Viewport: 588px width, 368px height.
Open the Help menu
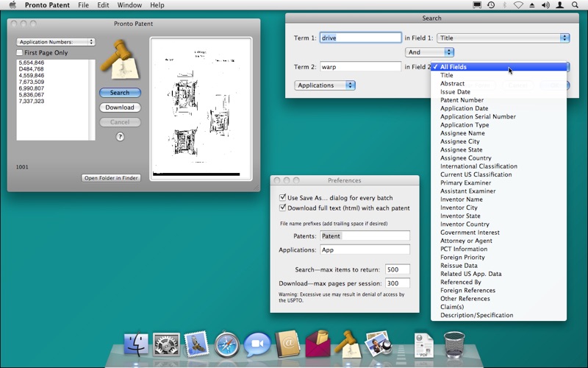tap(157, 5)
